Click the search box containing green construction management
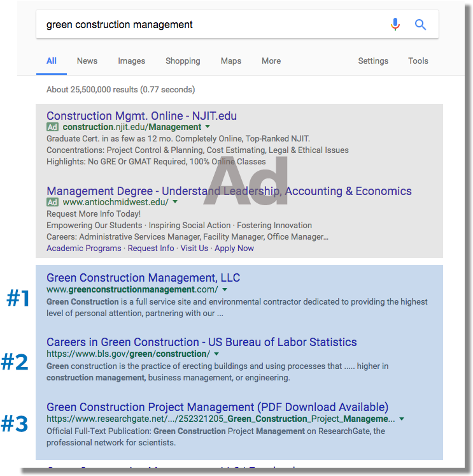The width and height of the screenshot is (473, 476). [x=237, y=24]
